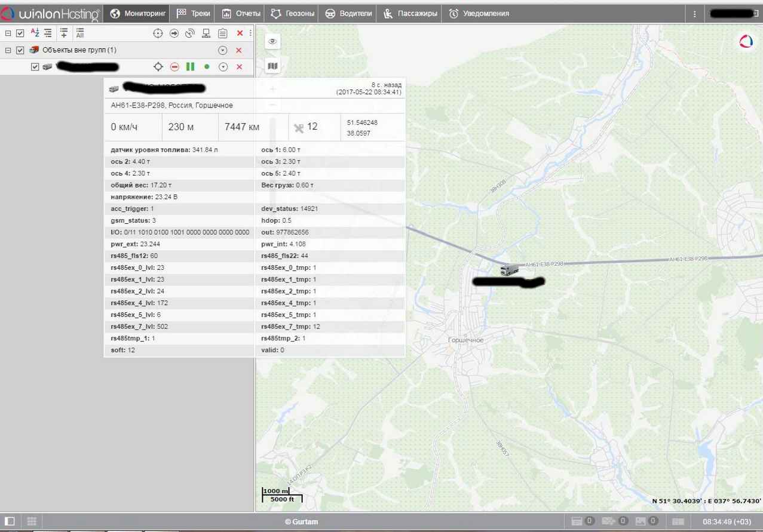
Task: Click the green pause motion-state icon
Action: 191,67
